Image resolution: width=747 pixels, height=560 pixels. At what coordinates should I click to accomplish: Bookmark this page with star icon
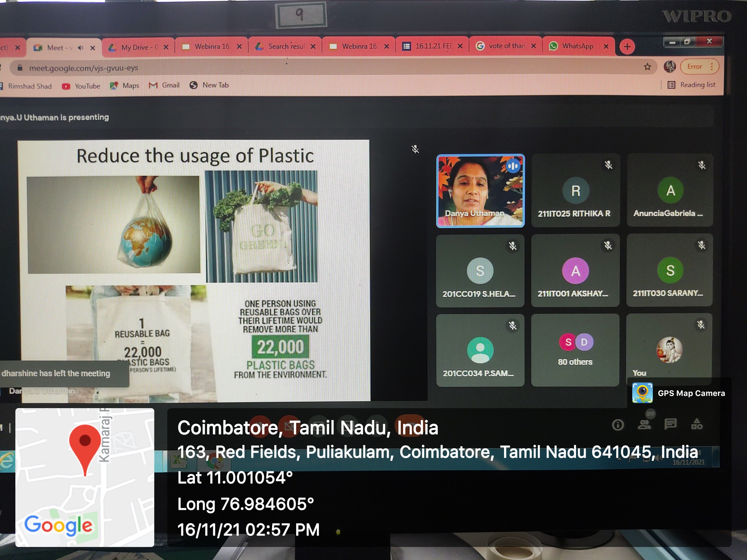647,67
